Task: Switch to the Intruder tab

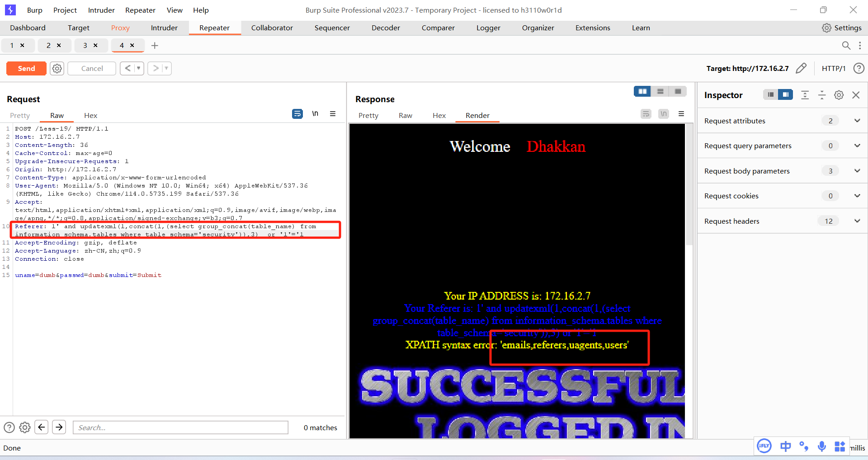Action: (x=164, y=28)
